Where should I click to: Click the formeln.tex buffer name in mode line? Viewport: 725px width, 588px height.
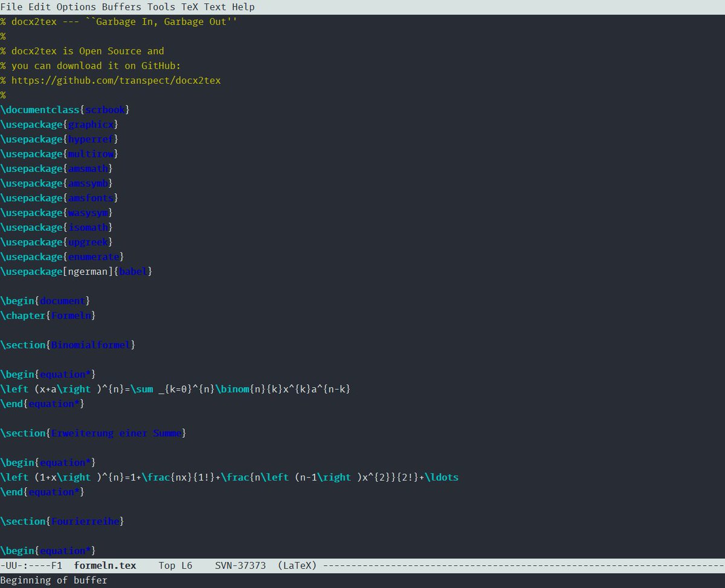coord(104,566)
